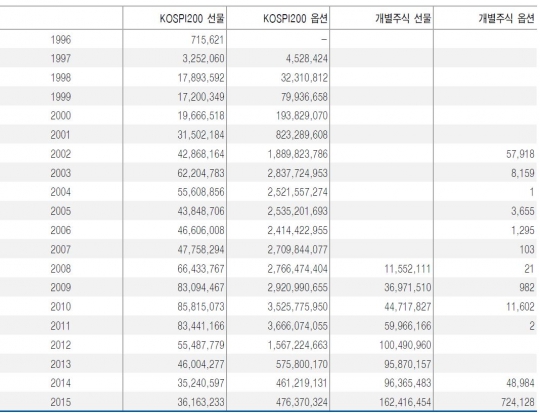Click the year 2015 row label
Viewport: 540px width, 413px height.
[x=61, y=402]
